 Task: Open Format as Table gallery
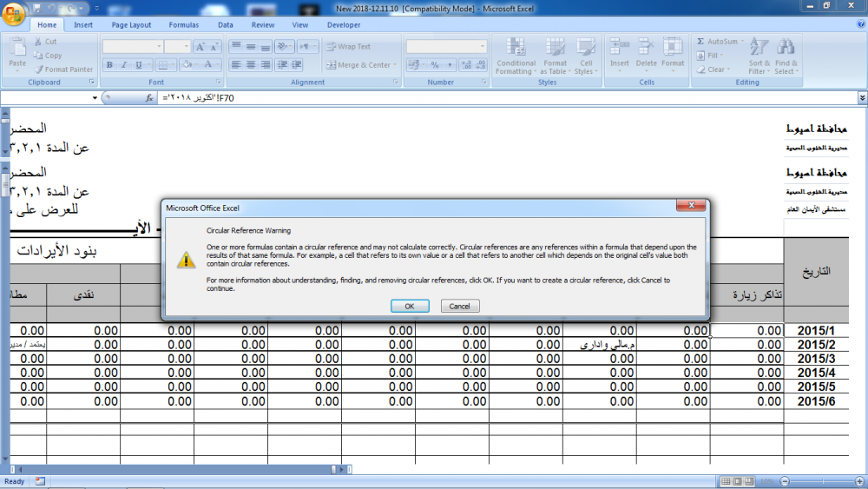click(x=555, y=56)
